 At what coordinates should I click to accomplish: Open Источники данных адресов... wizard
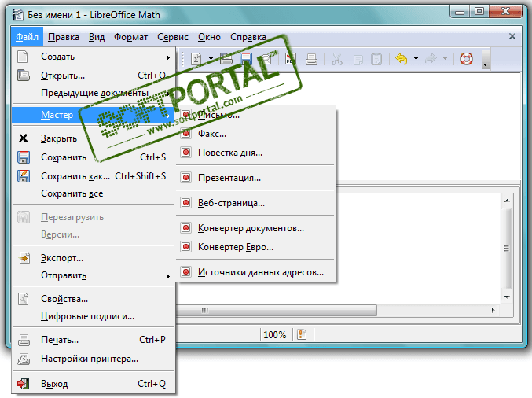tap(255, 272)
